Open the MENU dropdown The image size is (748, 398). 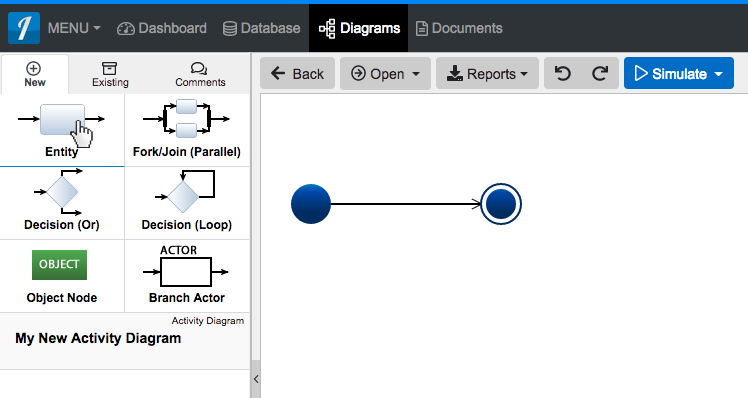pyautogui.click(x=74, y=28)
